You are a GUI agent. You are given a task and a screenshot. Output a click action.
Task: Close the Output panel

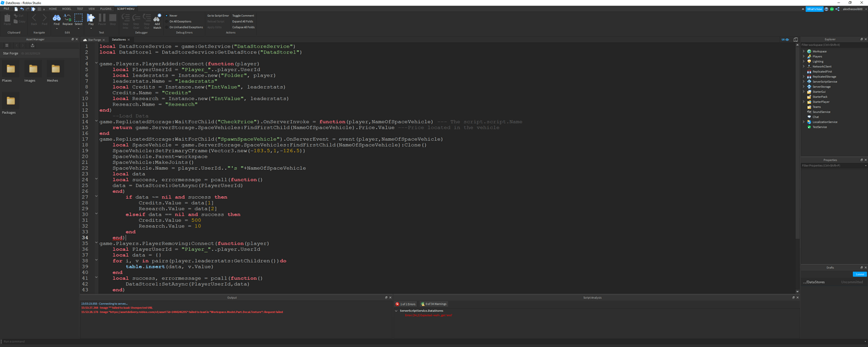[390, 297]
